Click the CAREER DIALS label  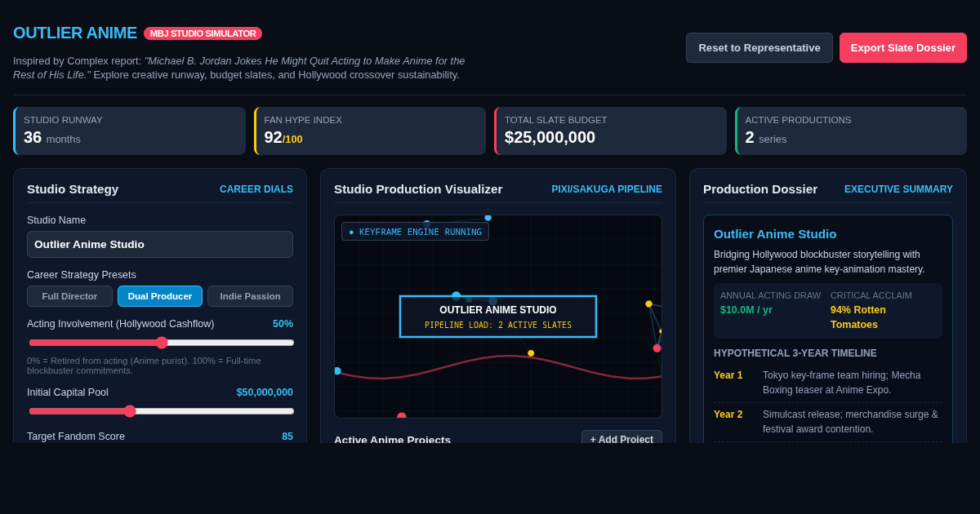(256, 189)
